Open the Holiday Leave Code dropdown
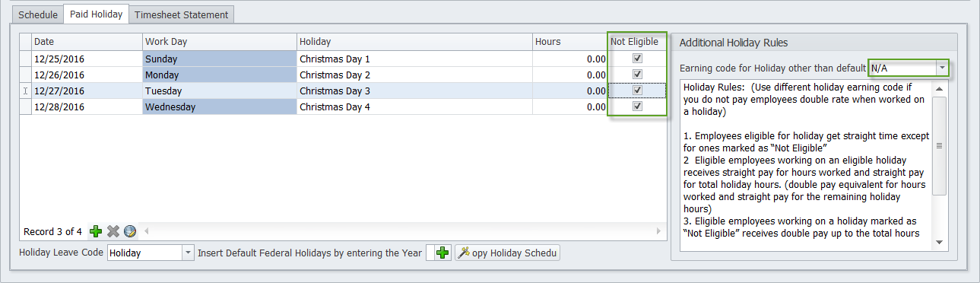 (188, 253)
